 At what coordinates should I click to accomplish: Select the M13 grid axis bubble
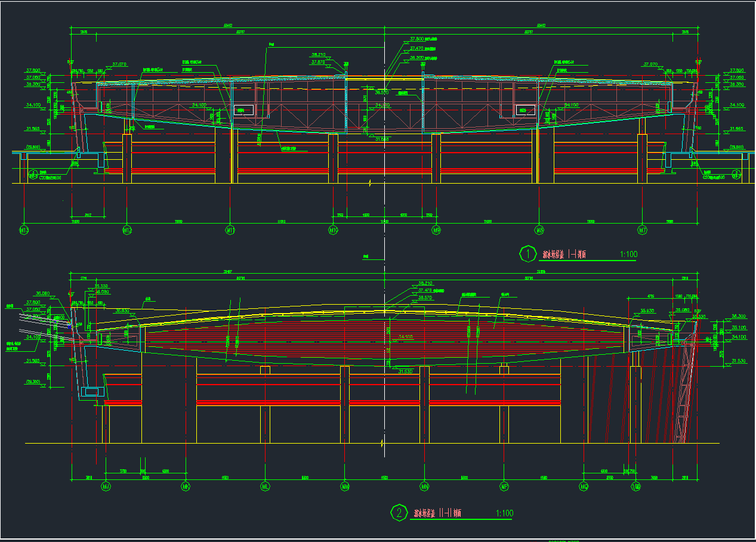(x=24, y=230)
